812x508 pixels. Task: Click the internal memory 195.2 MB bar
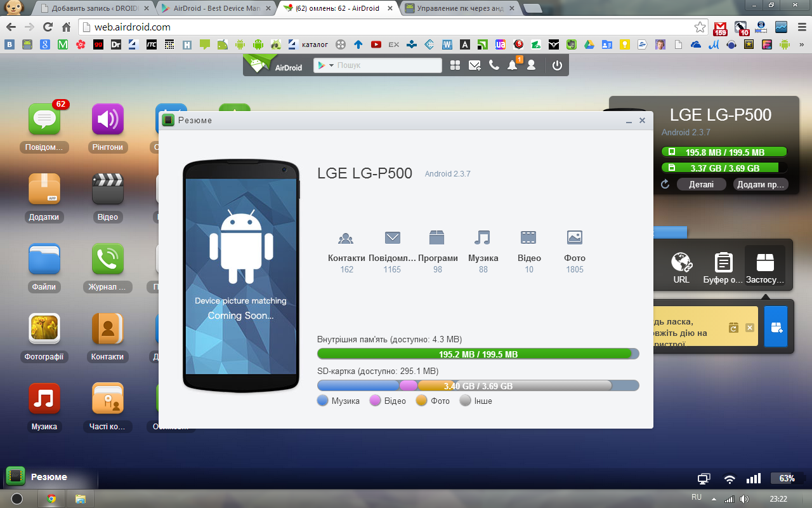pos(478,354)
